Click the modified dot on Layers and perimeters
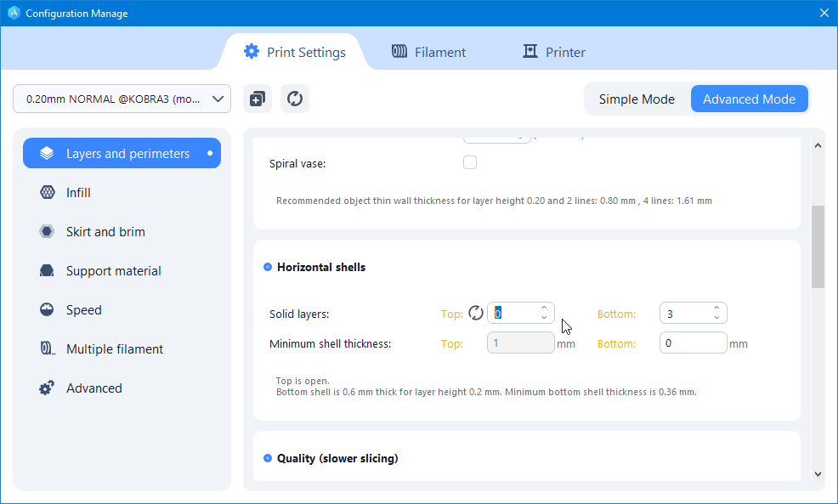The width and height of the screenshot is (838, 504). coord(210,153)
